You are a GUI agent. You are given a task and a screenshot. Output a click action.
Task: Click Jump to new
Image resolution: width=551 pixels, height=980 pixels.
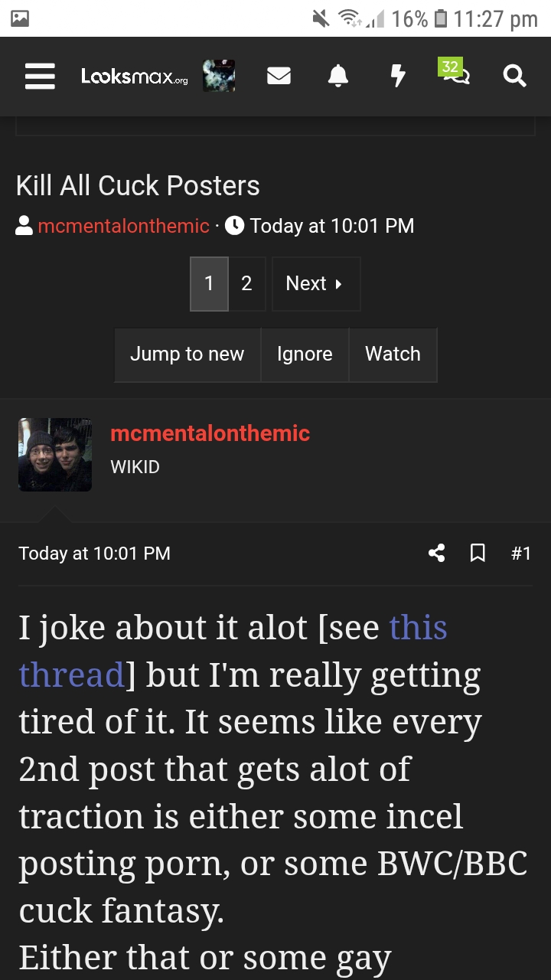point(187,354)
